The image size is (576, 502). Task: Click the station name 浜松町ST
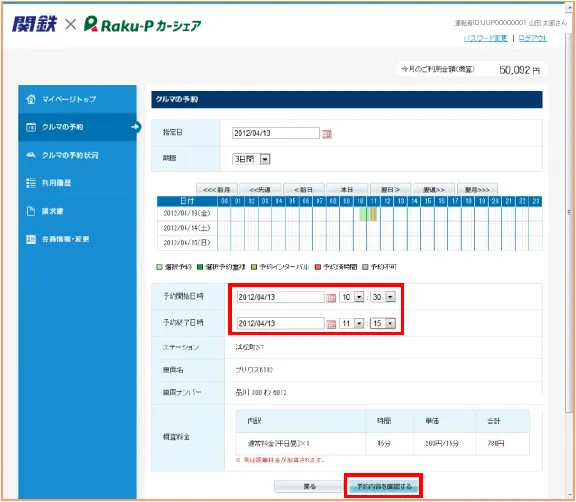pyautogui.click(x=249, y=347)
